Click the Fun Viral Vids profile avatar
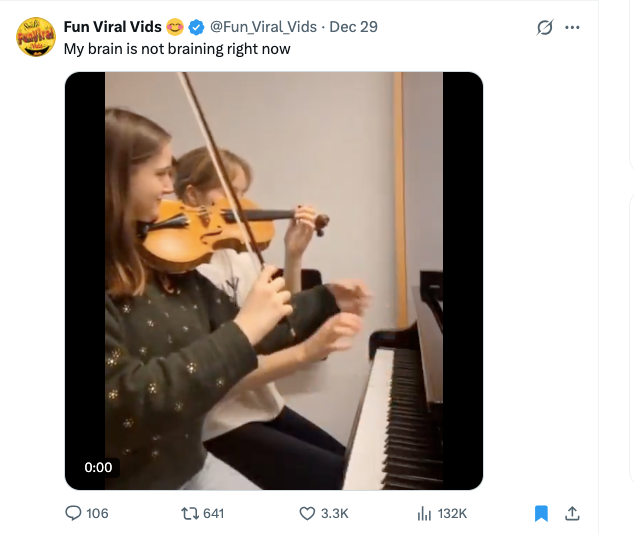The height and width of the screenshot is (535, 634). [35, 36]
